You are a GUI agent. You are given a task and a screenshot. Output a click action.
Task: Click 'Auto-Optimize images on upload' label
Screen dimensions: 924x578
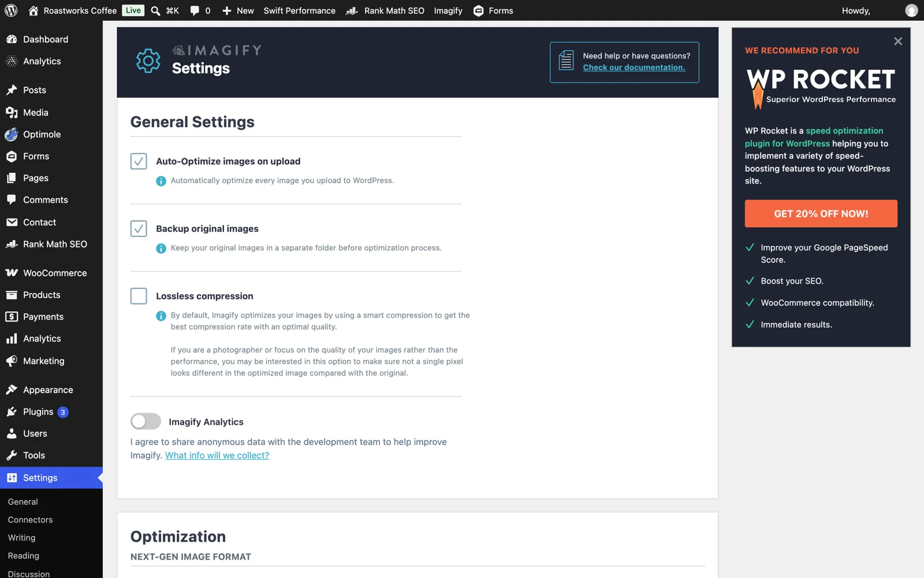click(x=228, y=161)
